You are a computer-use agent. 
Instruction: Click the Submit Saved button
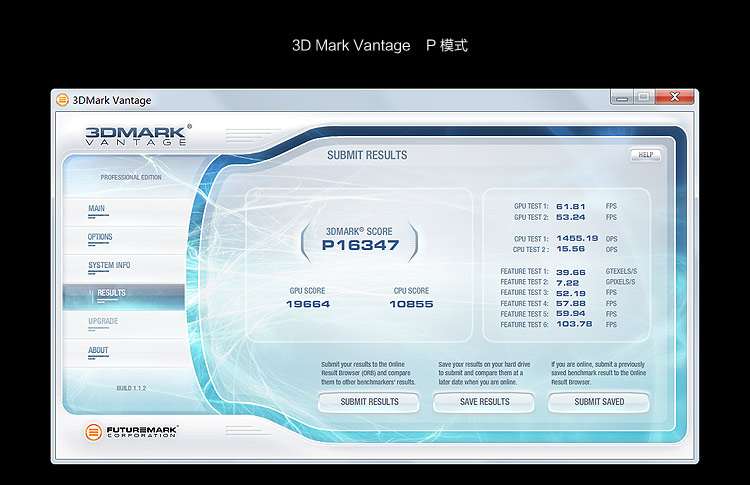599,402
